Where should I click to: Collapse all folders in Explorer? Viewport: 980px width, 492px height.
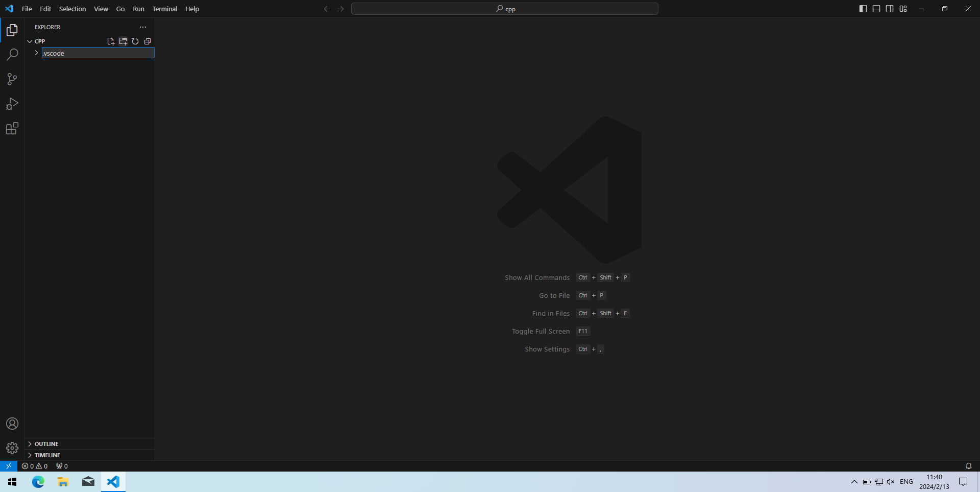[x=148, y=41]
